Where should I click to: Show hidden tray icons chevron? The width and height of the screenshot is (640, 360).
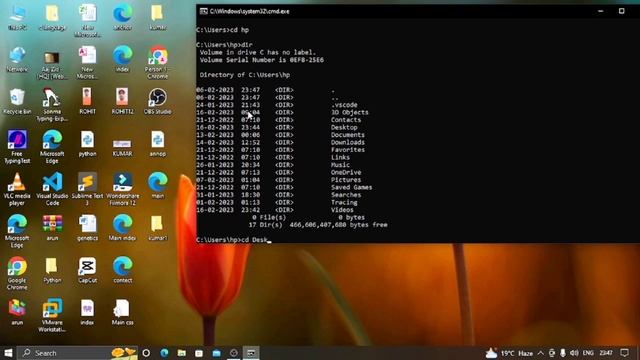coord(540,353)
